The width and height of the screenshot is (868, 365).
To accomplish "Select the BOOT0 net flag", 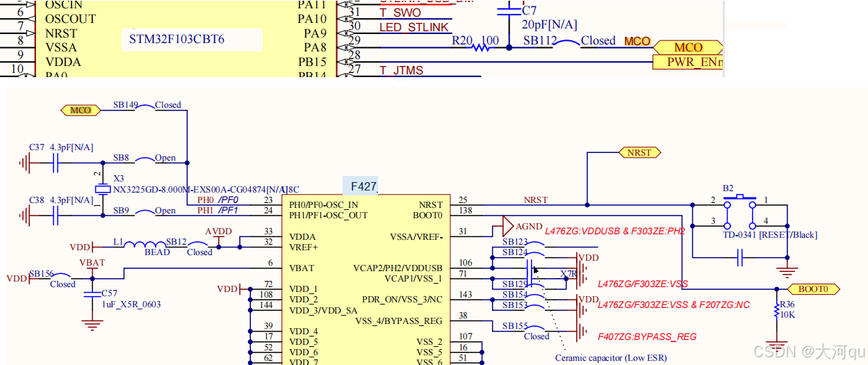I will (x=812, y=289).
